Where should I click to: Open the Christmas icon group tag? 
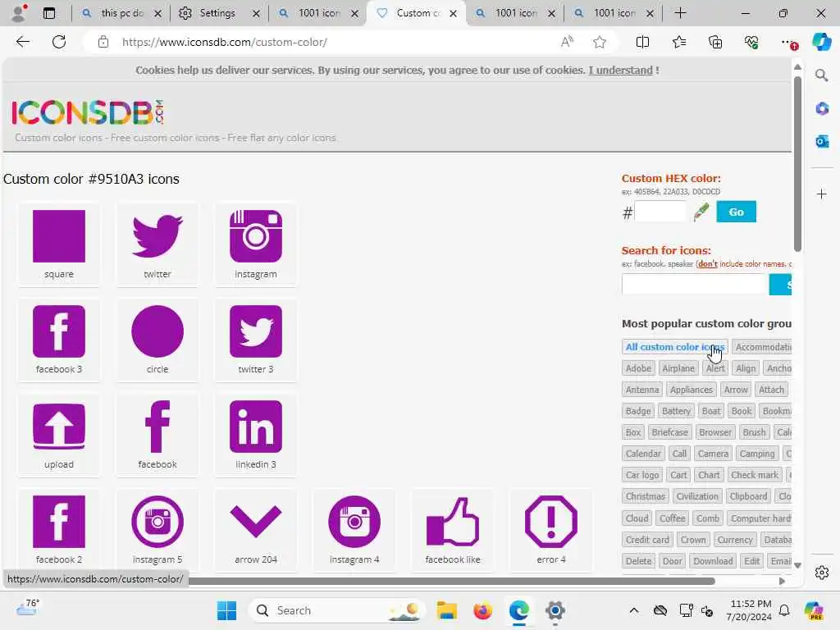tap(645, 496)
